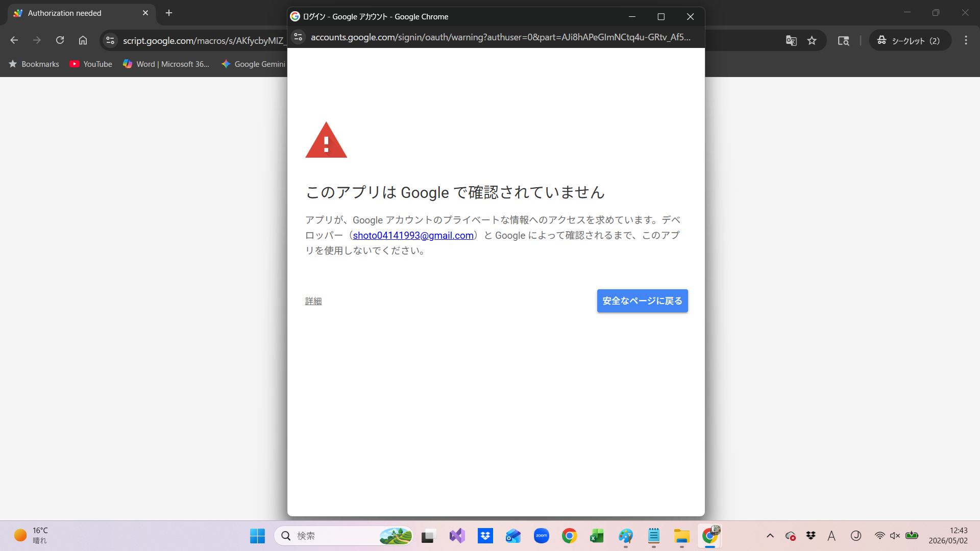Viewport: 980px width, 551px height.
Task: Open the 16°C 晴れ weather widget
Action: (31, 536)
